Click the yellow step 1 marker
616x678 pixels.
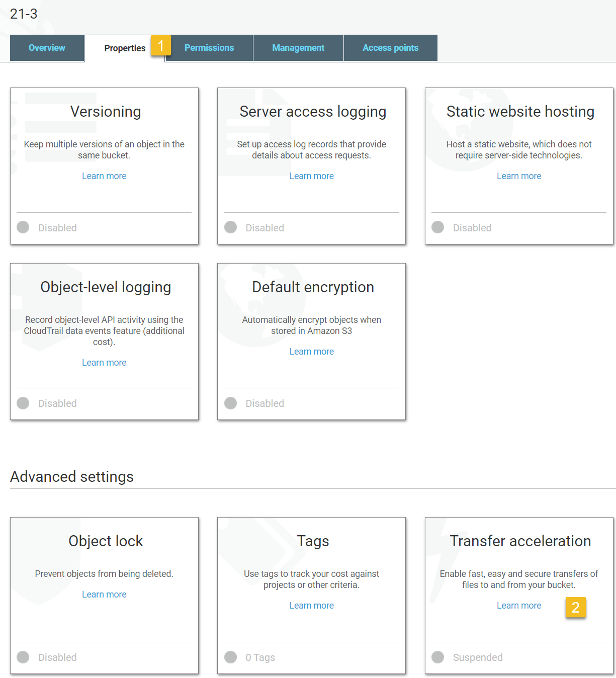click(161, 46)
